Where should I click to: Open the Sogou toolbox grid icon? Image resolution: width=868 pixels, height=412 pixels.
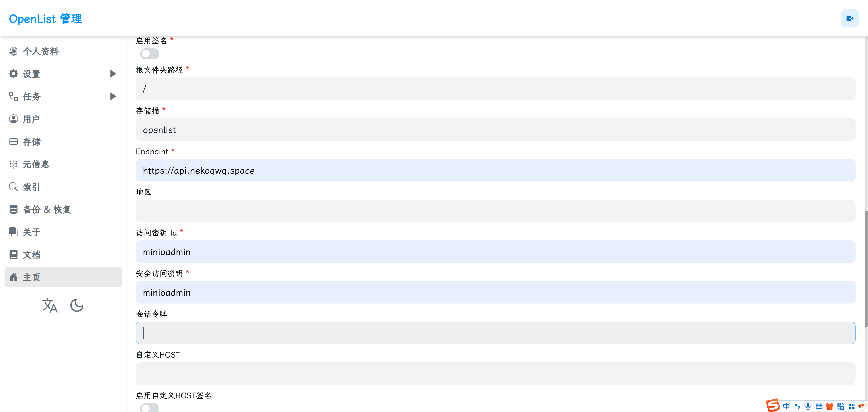click(851, 406)
